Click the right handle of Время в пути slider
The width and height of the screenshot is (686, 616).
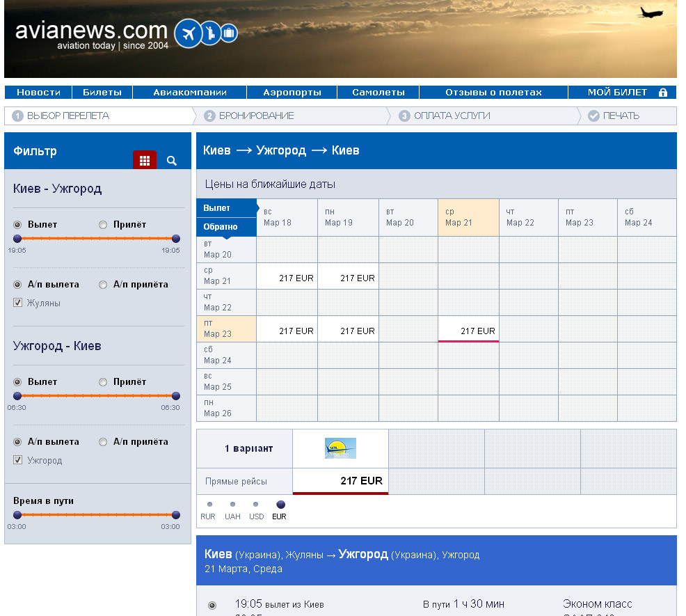click(x=176, y=515)
